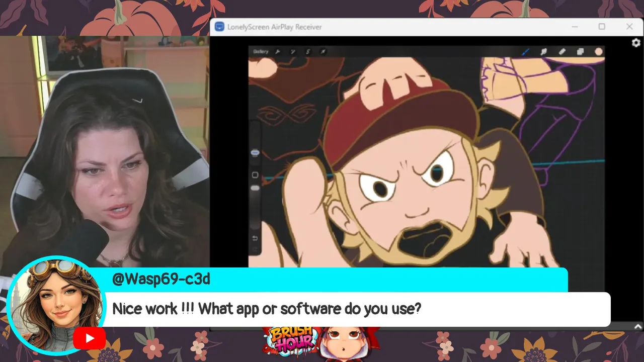Screen dimensions: 644x362
Task: Adjust the brush size slider handle
Action: (x=255, y=153)
